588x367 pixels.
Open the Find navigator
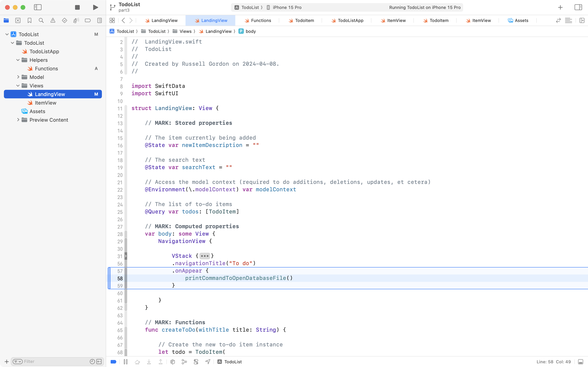[x=41, y=20]
